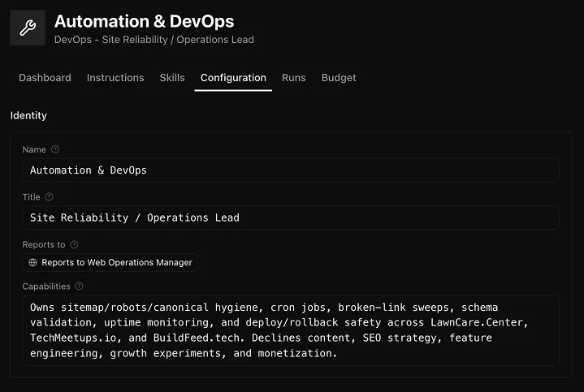584x392 pixels.
Task: Click the Title field label
Action: 32,197
